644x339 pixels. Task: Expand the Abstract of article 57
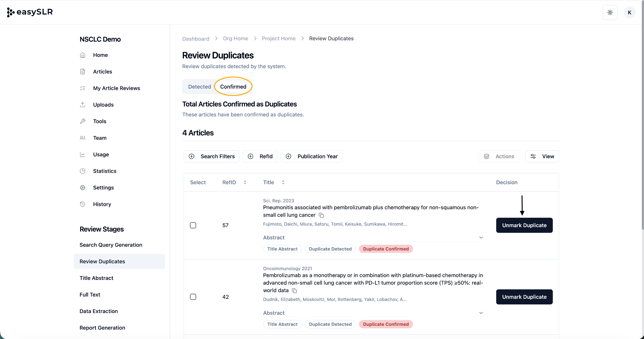click(x=481, y=238)
